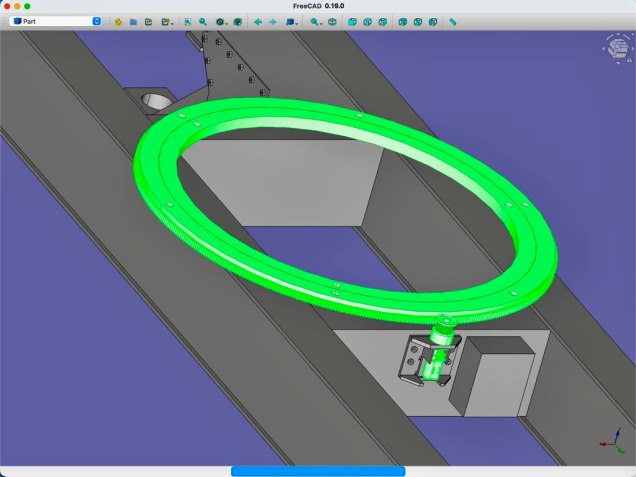Switch to the Right view cube icon
Image resolution: width=636 pixels, height=477 pixels.
pos(384,21)
